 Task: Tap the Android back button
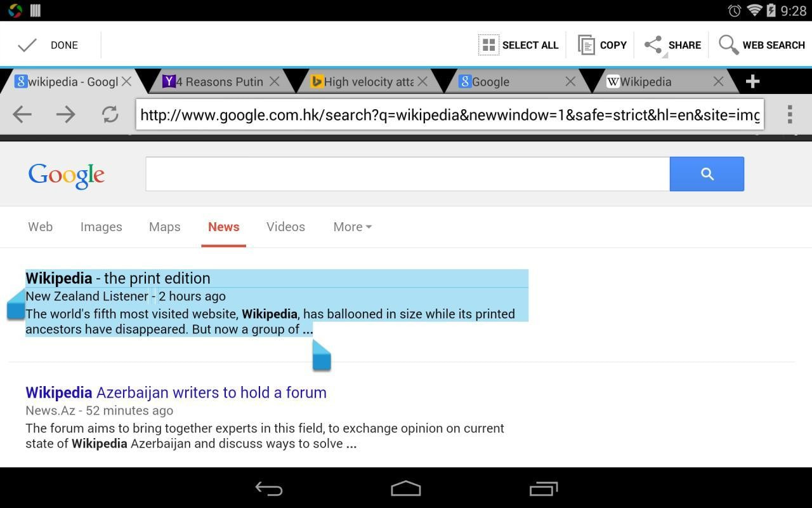(x=269, y=488)
